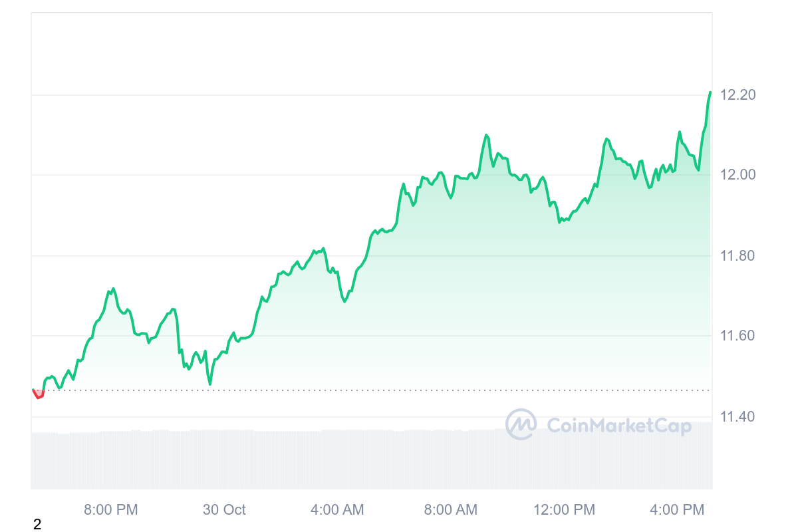Click the red segment at chart start
The width and height of the screenshot is (798, 532).
click(x=38, y=396)
